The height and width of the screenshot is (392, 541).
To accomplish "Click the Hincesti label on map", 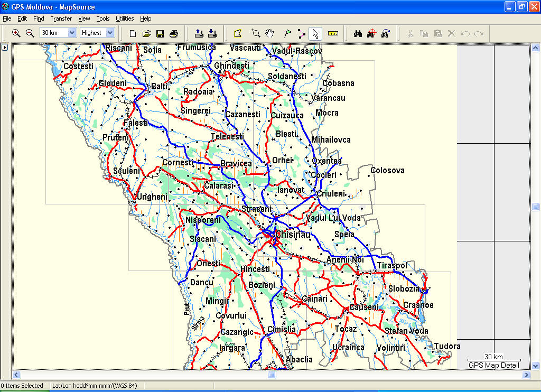I will click(x=255, y=269).
